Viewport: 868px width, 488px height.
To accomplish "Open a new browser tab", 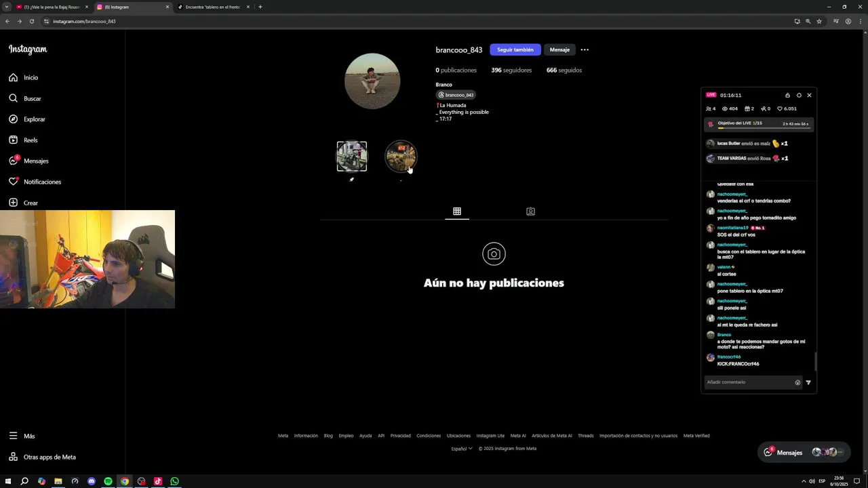I will coord(260,7).
